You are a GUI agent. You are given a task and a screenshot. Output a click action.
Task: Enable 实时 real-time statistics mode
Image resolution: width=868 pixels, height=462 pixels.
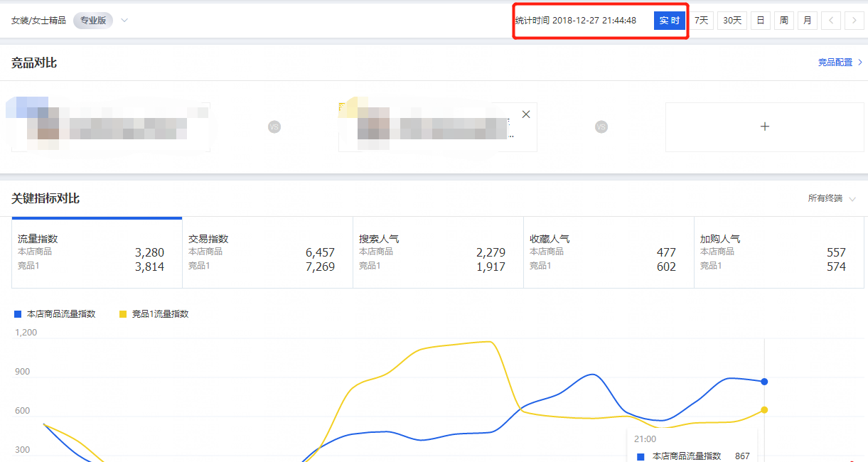point(669,20)
